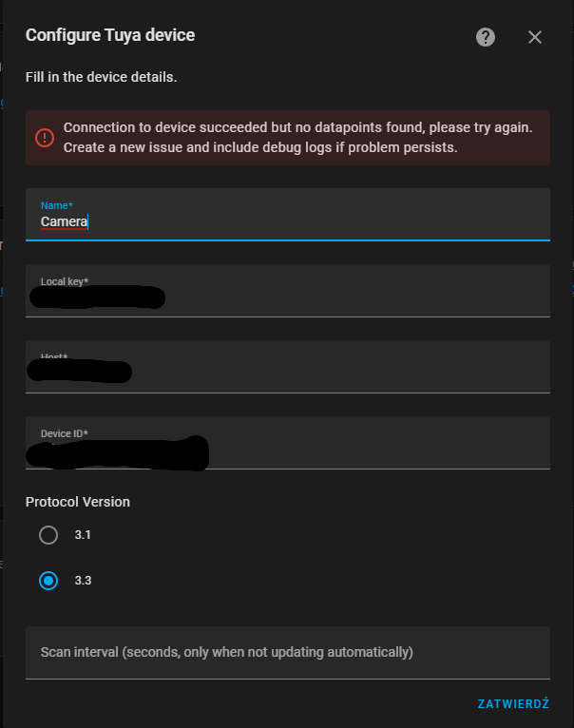Click the Configure Tuya device title
The width and height of the screenshot is (574, 728).
[x=110, y=35]
